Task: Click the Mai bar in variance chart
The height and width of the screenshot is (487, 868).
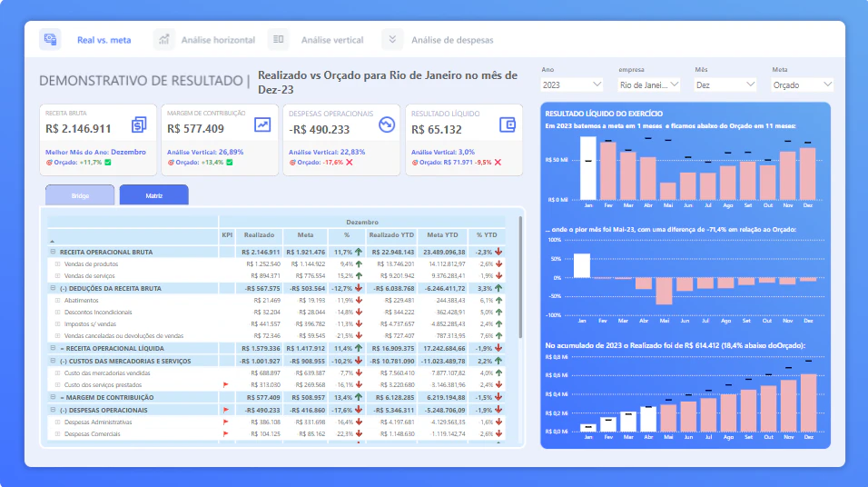Action: point(664,291)
